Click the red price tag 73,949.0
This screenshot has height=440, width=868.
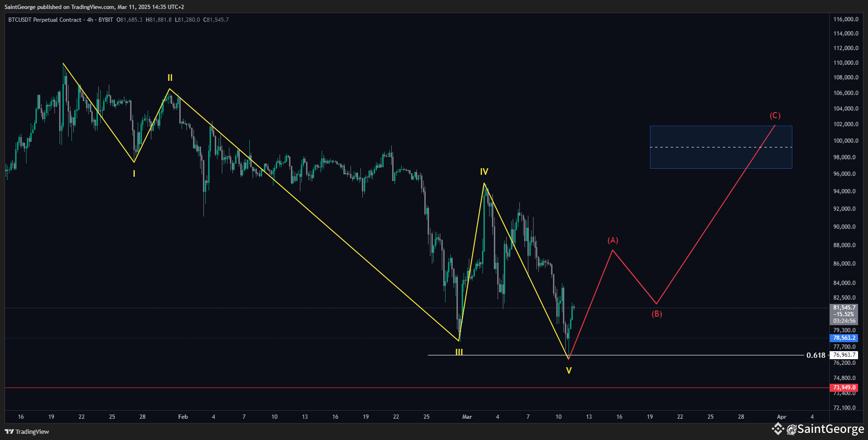coord(844,388)
